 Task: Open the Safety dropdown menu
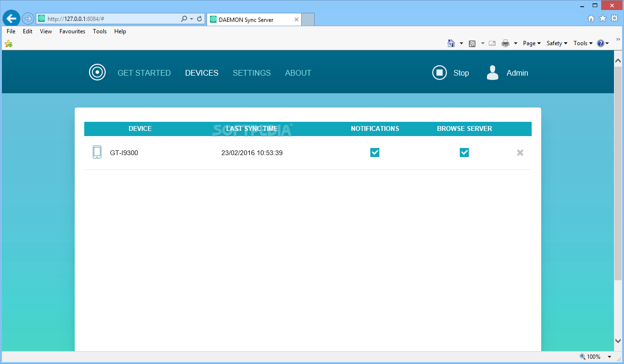pyautogui.click(x=557, y=43)
